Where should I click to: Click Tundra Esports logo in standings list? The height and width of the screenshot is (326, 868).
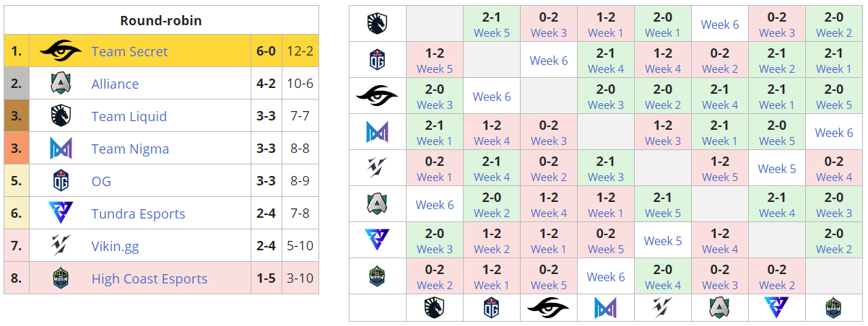(x=60, y=213)
